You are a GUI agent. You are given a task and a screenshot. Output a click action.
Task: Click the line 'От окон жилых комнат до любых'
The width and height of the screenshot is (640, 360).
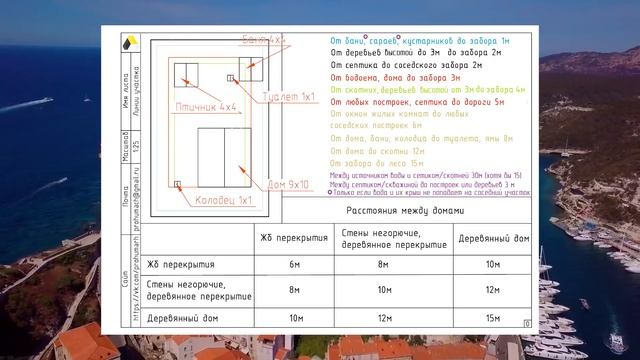pos(399,114)
